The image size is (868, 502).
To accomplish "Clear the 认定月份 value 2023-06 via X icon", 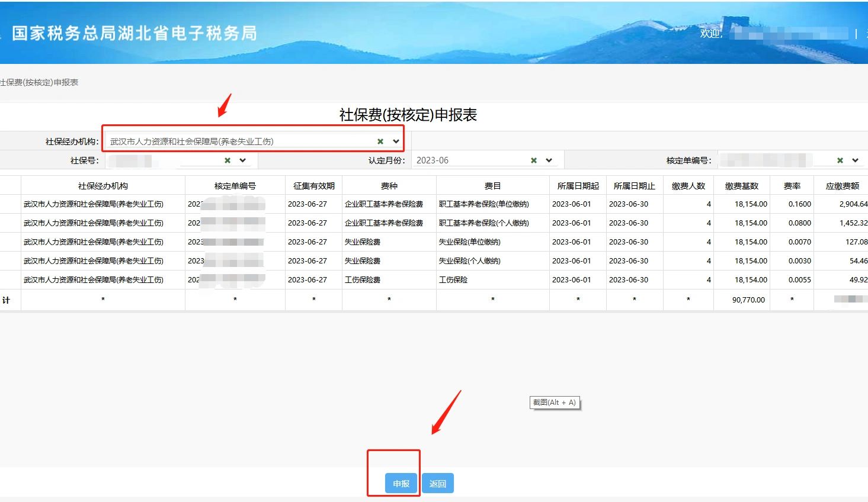I will click(x=534, y=160).
